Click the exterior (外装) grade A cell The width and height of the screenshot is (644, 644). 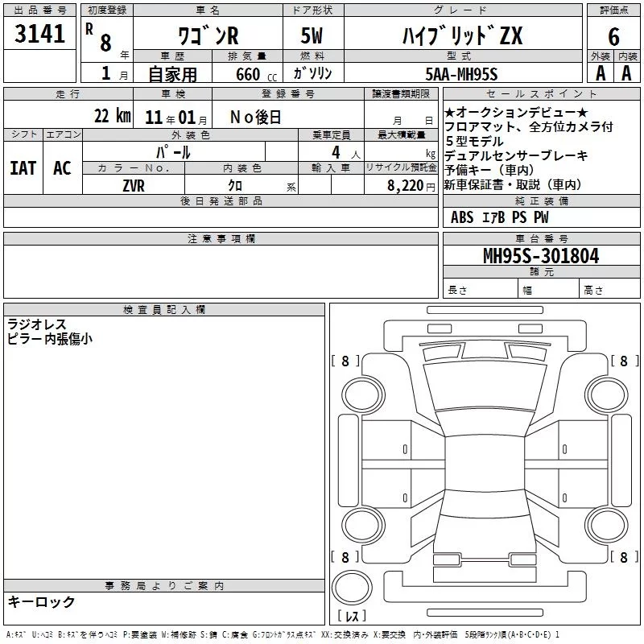point(600,73)
